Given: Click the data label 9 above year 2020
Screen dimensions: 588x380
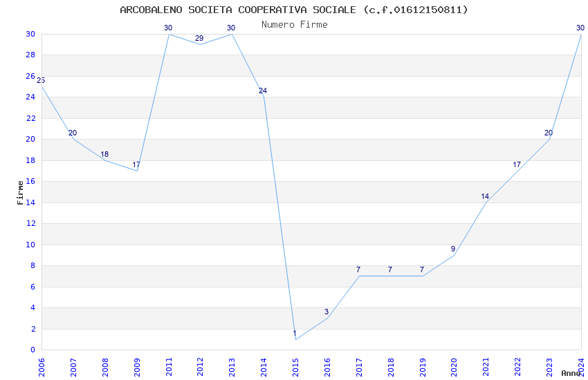Looking at the screenshot, I should point(453,249).
